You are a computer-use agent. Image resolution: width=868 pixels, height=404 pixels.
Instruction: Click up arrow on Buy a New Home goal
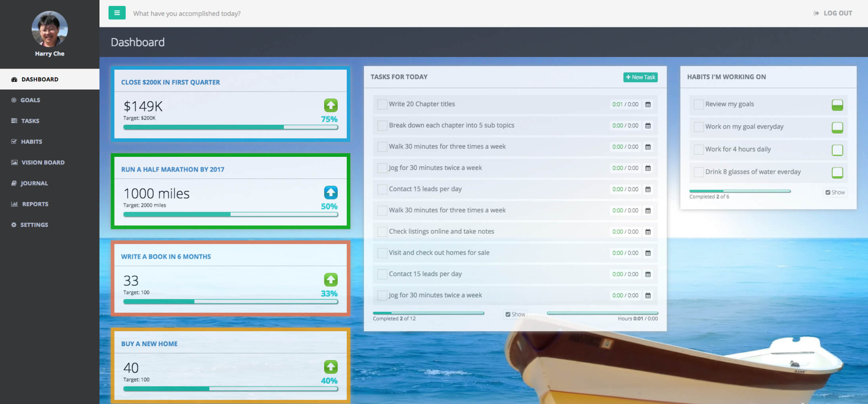point(331,367)
